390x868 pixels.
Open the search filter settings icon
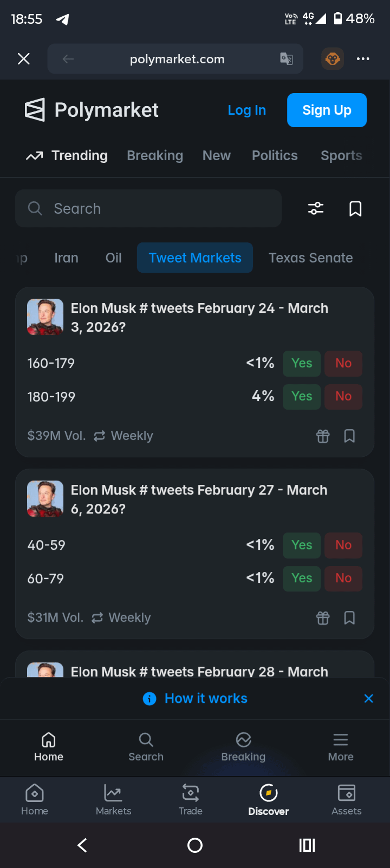316,208
